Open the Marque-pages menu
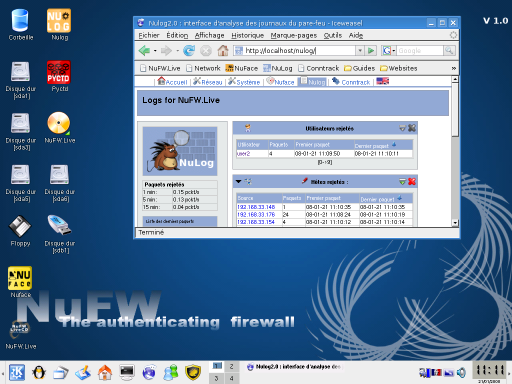This screenshot has height=384, width=512. pyautogui.click(x=293, y=35)
